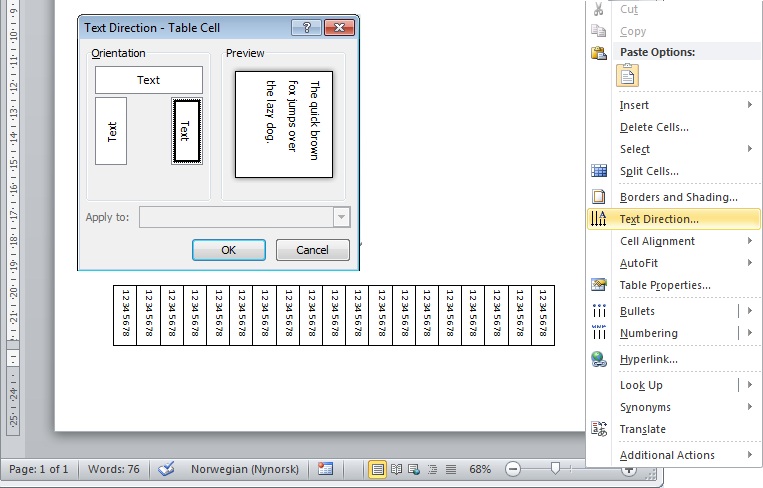The image size is (763, 488).
Task: Click the 68% zoom level
Action: (x=480, y=469)
